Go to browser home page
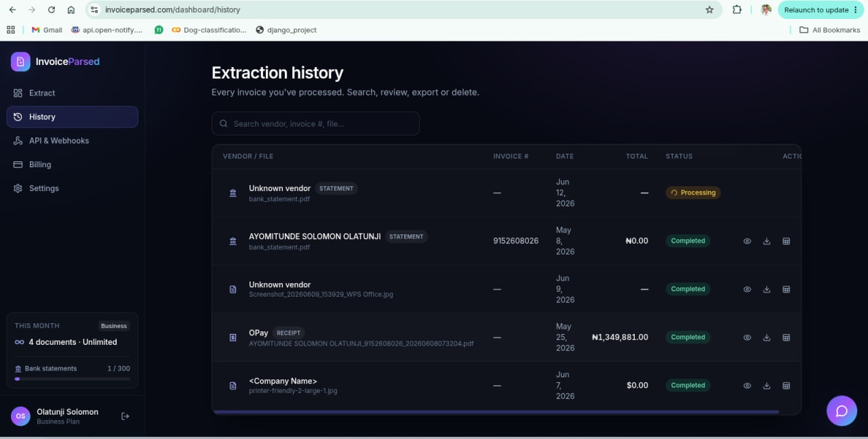This screenshot has width=868, height=439. pos(71,9)
